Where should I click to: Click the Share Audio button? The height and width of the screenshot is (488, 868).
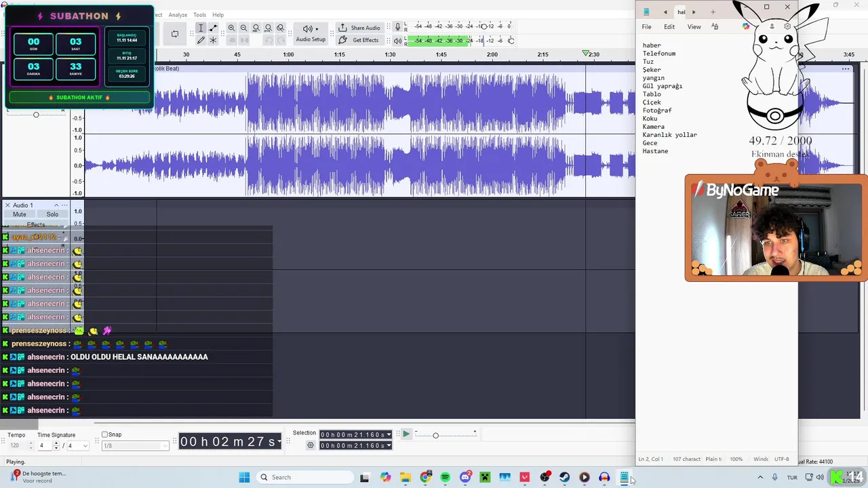click(x=359, y=28)
